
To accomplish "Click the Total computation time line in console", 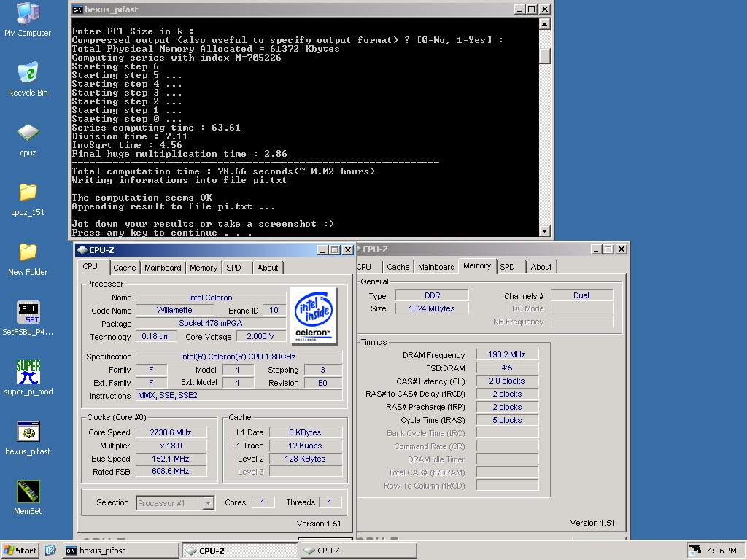I will (x=223, y=171).
